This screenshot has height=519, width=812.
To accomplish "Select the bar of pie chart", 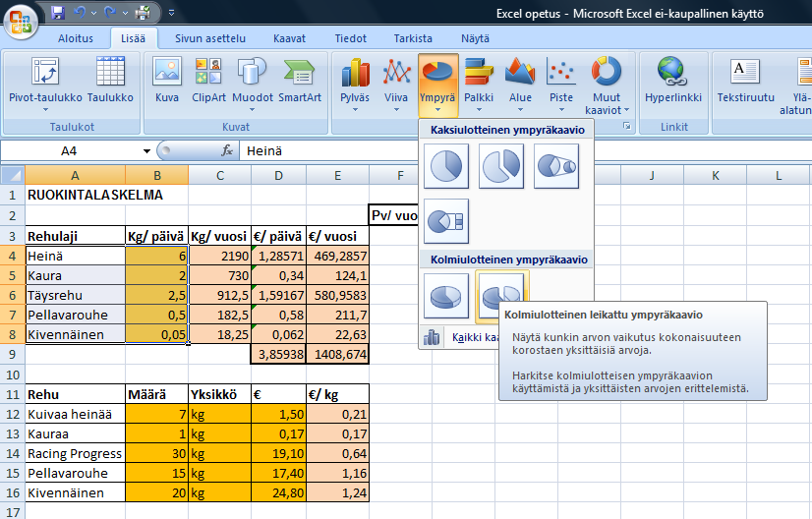I will click(x=446, y=221).
